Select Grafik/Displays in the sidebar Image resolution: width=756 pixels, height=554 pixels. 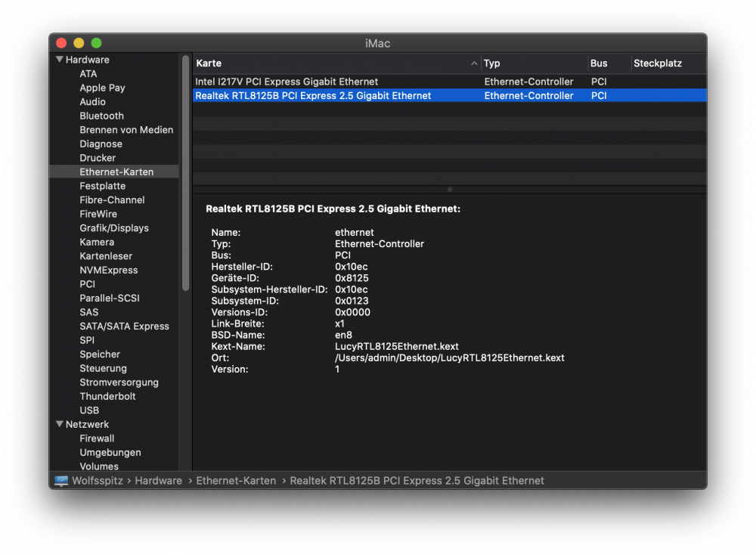click(114, 227)
